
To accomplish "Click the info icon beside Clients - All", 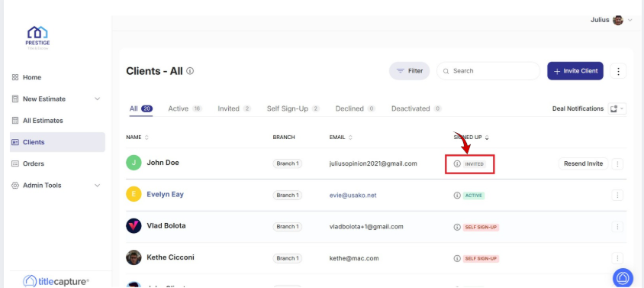I will tap(190, 71).
